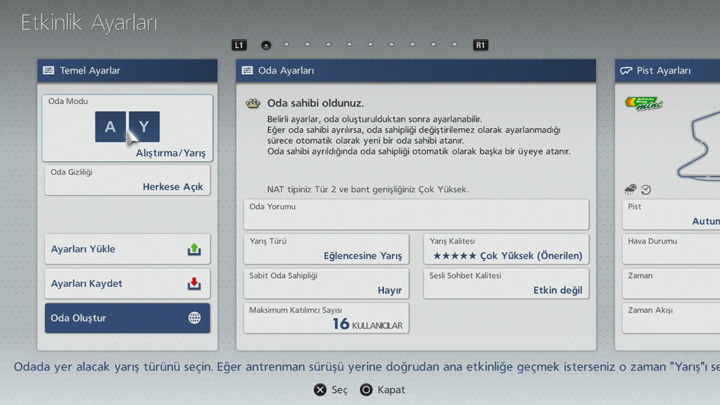Click the Oda Yorumu comment field
Screen dimensions: 720x405
pyautogui.click(x=415, y=214)
